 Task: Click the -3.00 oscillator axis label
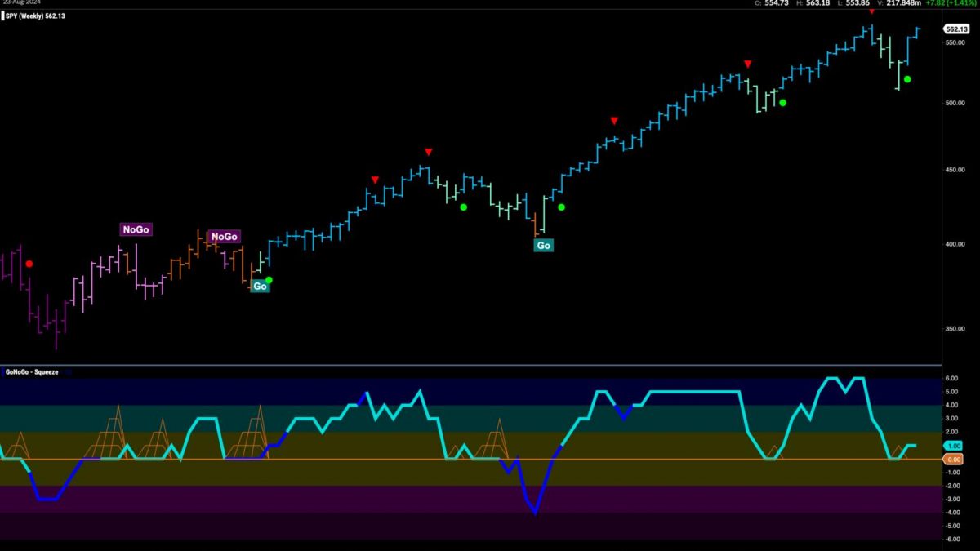[951, 500]
